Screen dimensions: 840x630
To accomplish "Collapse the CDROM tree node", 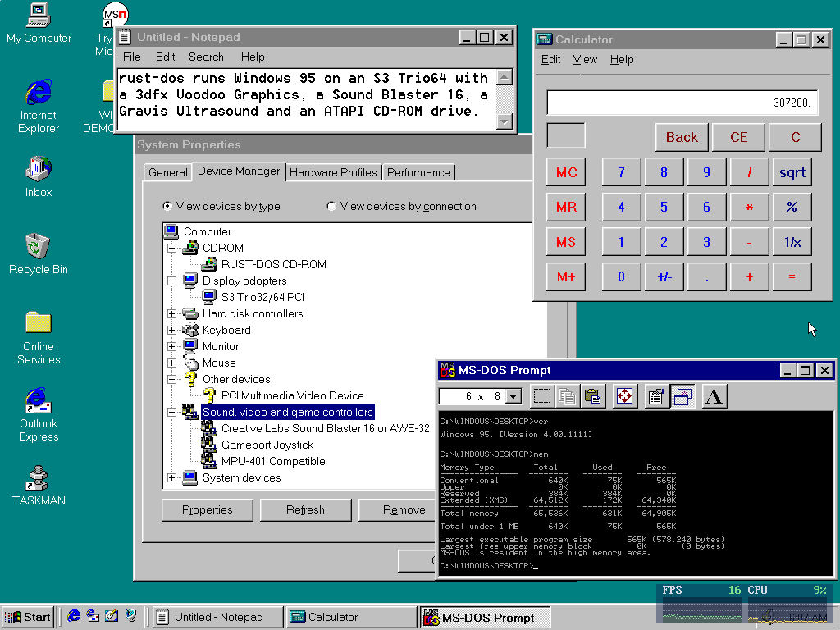I will pyautogui.click(x=171, y=248).
